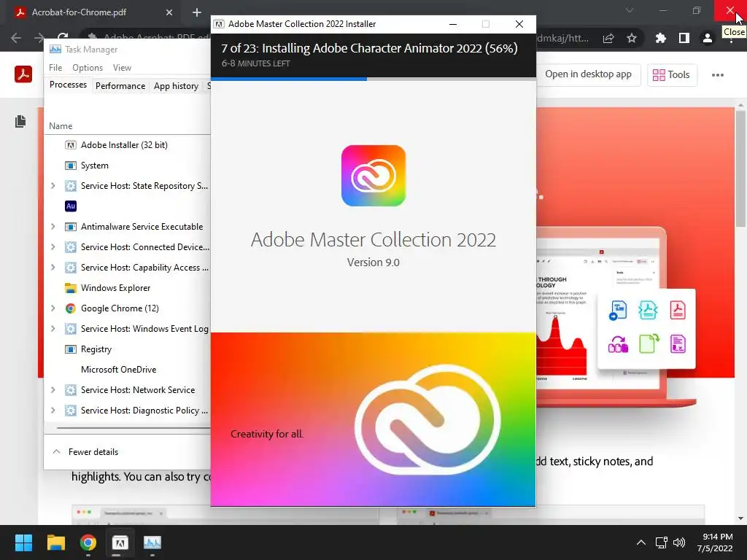Open Windows Start button
Screen dimensions: 747x560
23,542
